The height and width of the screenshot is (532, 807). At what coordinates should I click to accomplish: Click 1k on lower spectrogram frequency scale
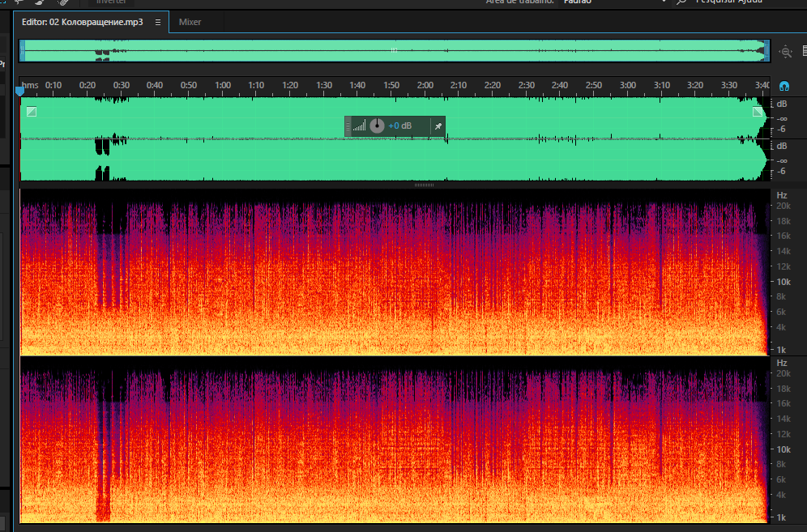point(781,517)
